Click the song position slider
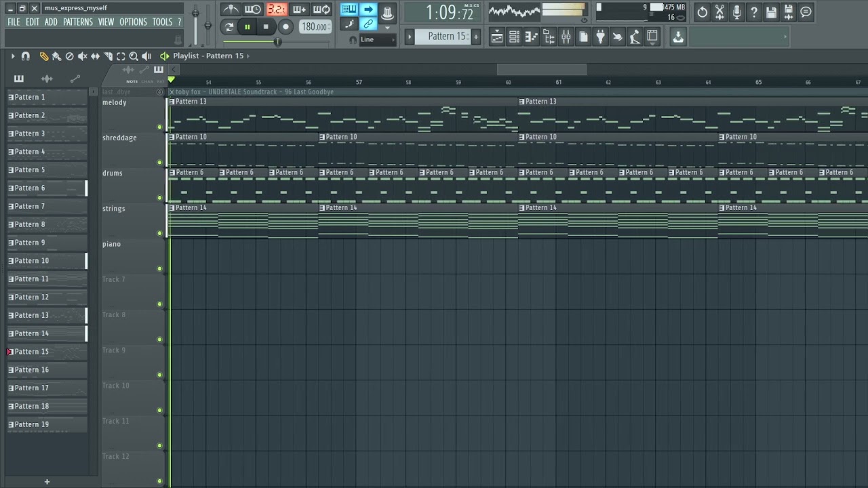868x488 pixels. (276, 42)
